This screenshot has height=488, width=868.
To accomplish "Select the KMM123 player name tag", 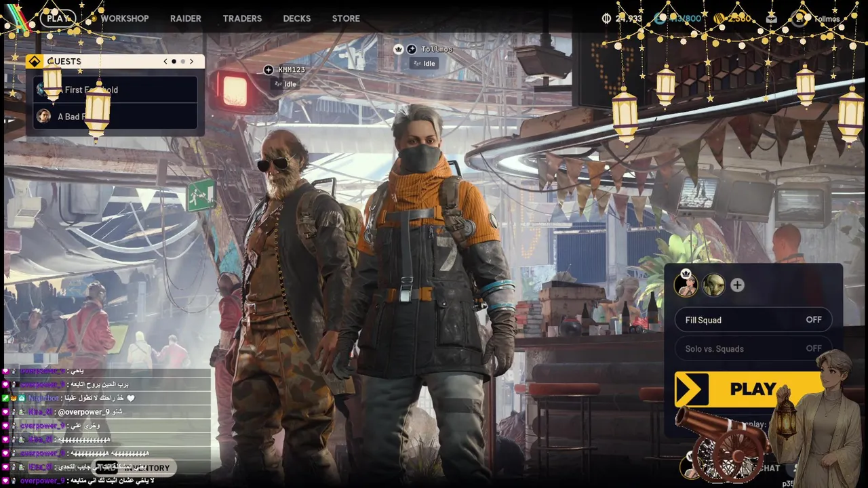I will pos(292,70).
